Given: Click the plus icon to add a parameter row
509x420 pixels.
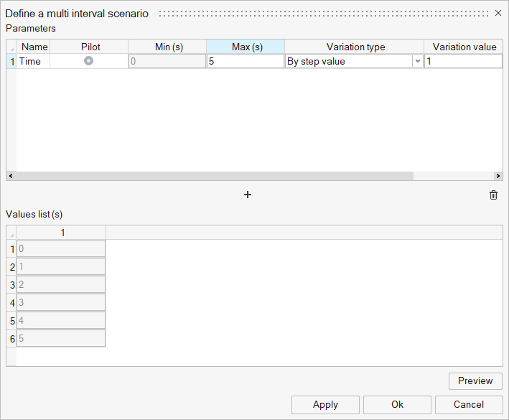Looking at the screenshot, I should 248,195.
